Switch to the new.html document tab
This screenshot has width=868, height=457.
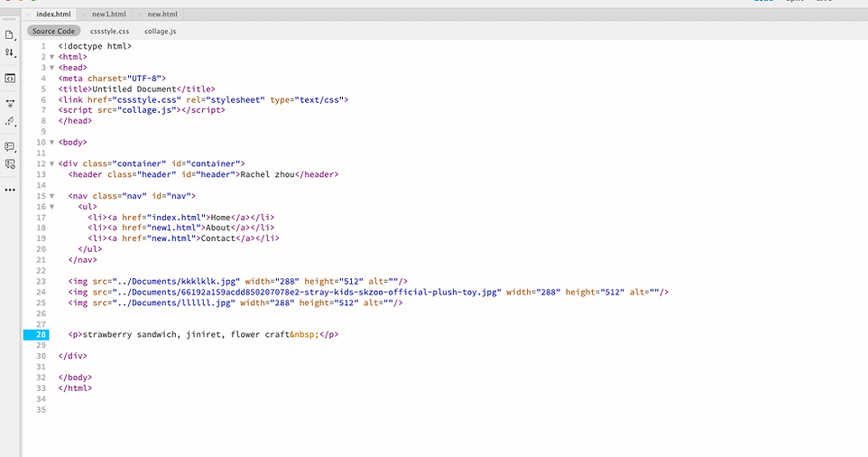click(x=162, y=14)
